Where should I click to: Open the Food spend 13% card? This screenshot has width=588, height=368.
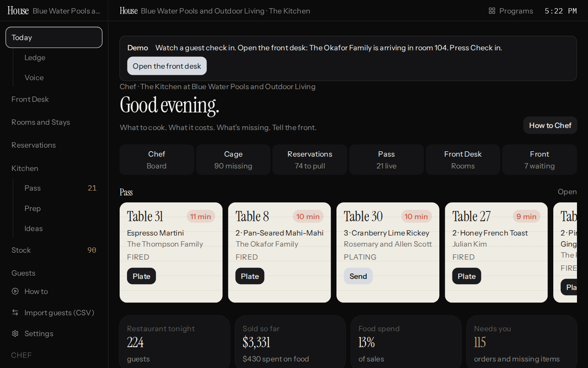[x=406, y=342]
